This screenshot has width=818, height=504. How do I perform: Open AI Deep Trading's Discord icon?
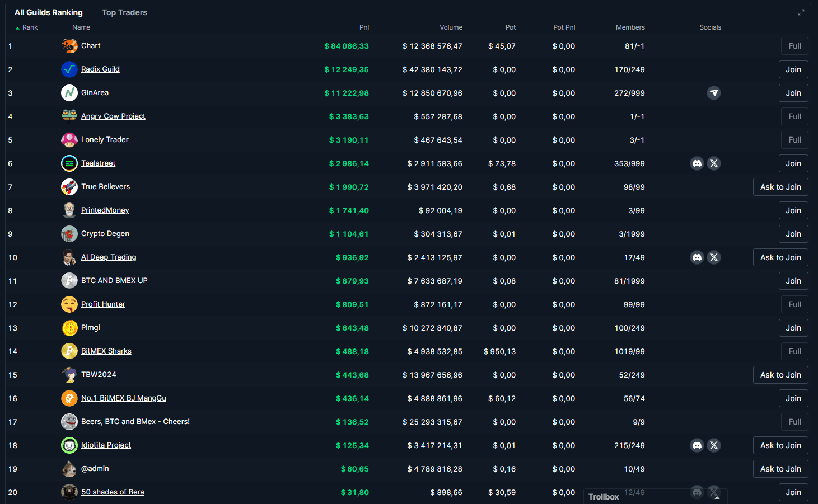coord(697,257)
